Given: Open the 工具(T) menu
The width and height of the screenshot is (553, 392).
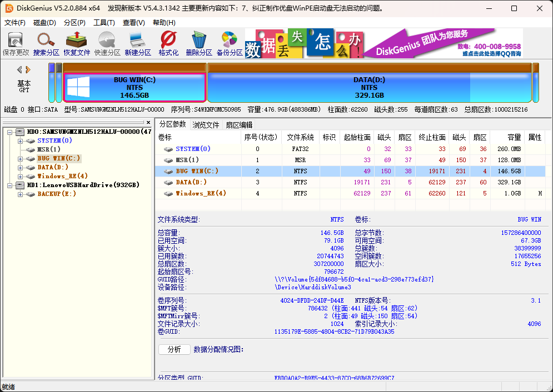Looking at the screenshot, I should [x=104, y=23].
